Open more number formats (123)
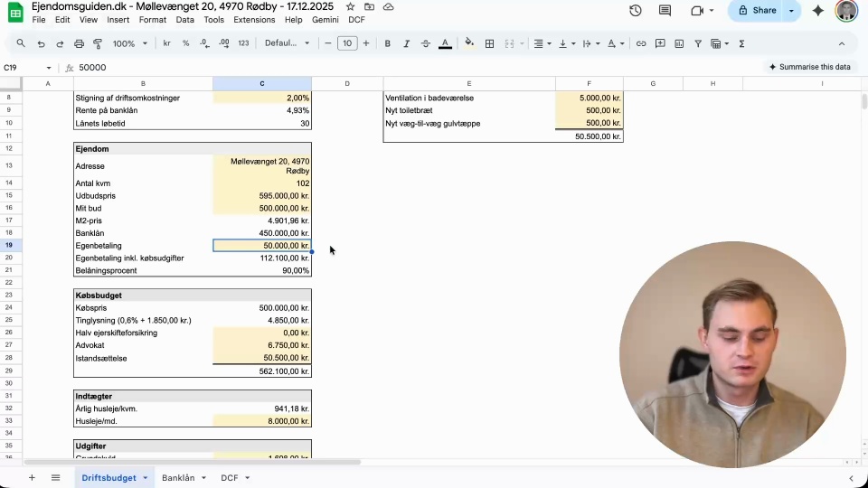Screen dimensions: 868x488 pyautogui.click(x=243, y=43)
